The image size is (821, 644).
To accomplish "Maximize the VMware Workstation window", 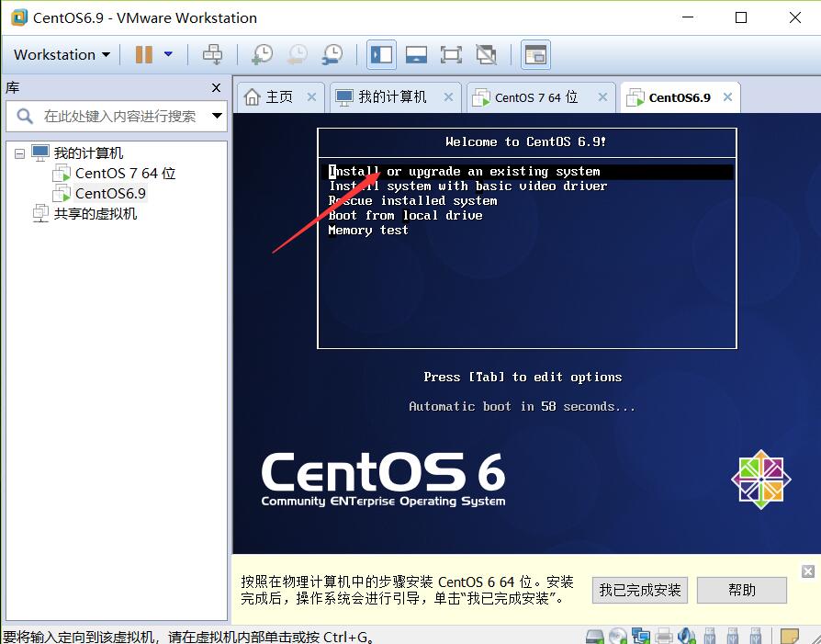I will click(x=741, y=17).
